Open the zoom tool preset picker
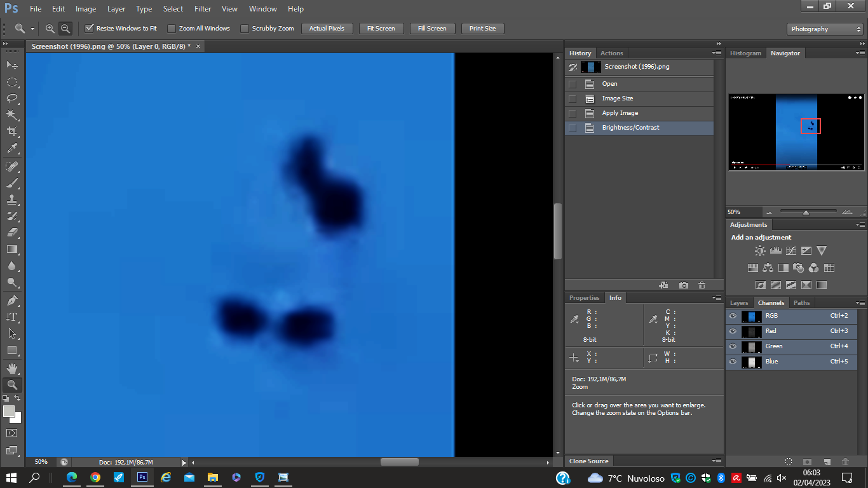Viewport: 868px width, 488px height. pos(24,29)
